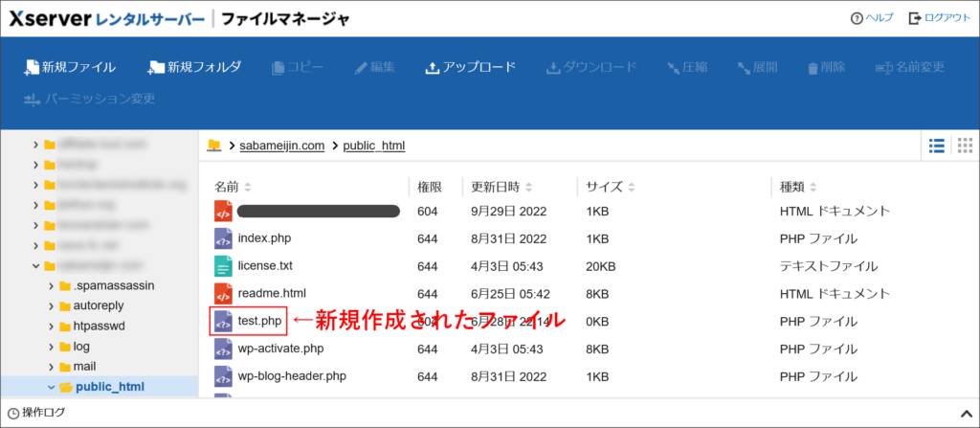Click the 9月29日 2022 date cell

(x=509, y=212)
